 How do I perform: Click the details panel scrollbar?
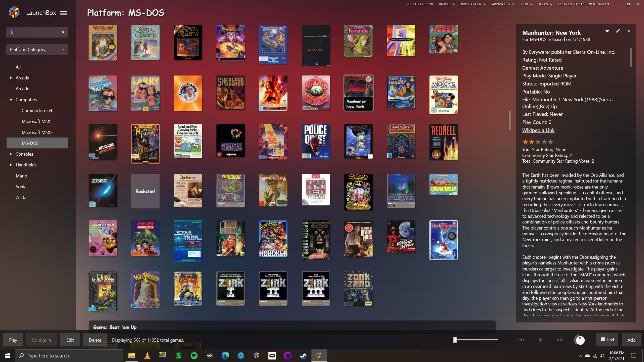[631, 58]
